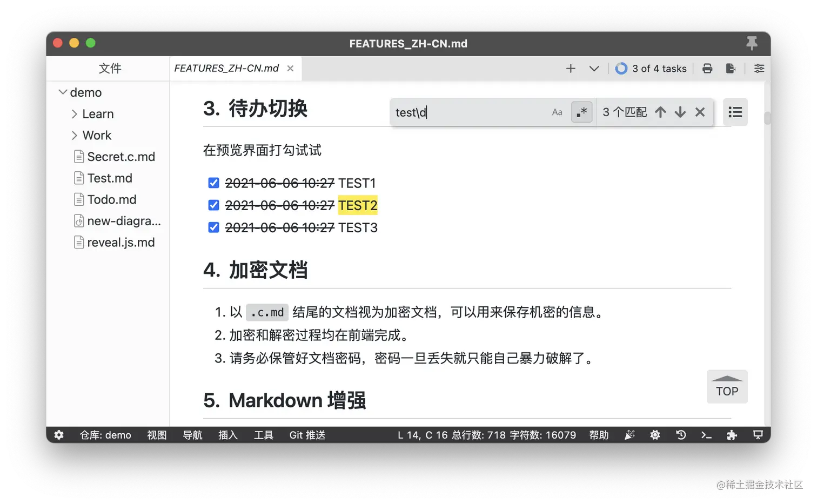Click the party popper icon in status bar

click(630, 435)
